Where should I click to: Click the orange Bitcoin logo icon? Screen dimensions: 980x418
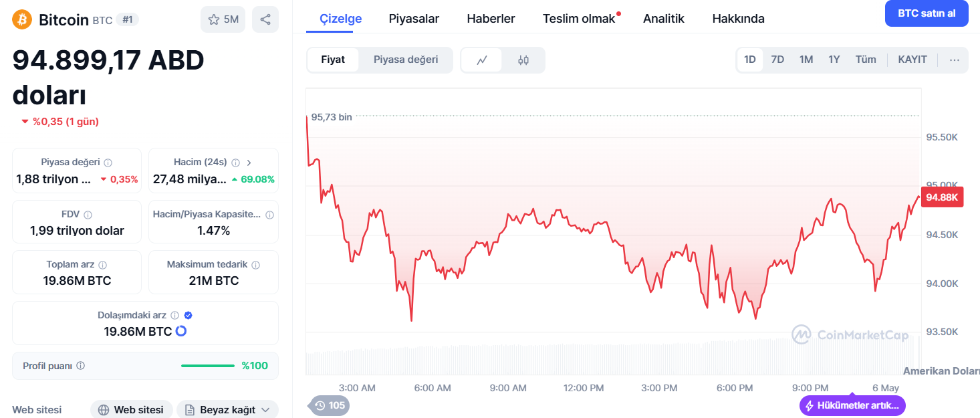click(22, 19)
